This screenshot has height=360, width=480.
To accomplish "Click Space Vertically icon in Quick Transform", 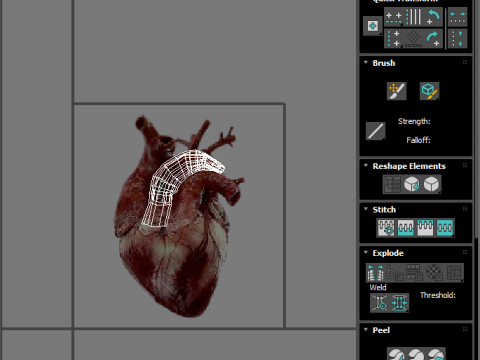I will [457, 39].
